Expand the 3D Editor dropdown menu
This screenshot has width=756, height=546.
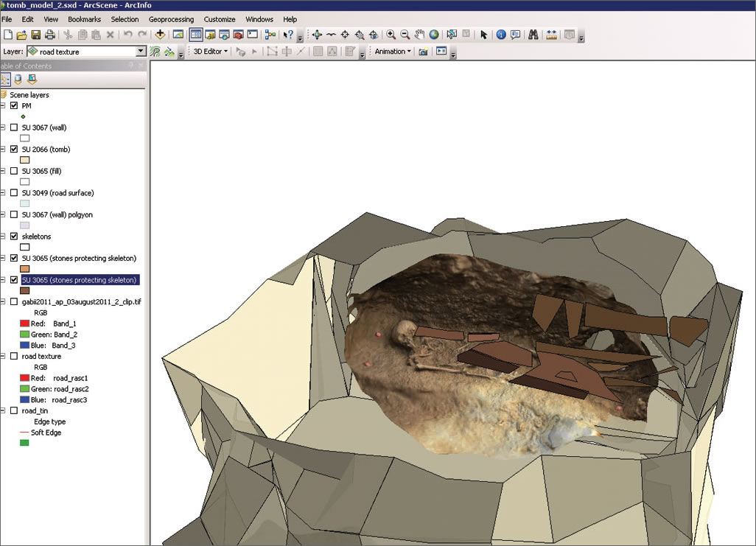click(211, 52)
